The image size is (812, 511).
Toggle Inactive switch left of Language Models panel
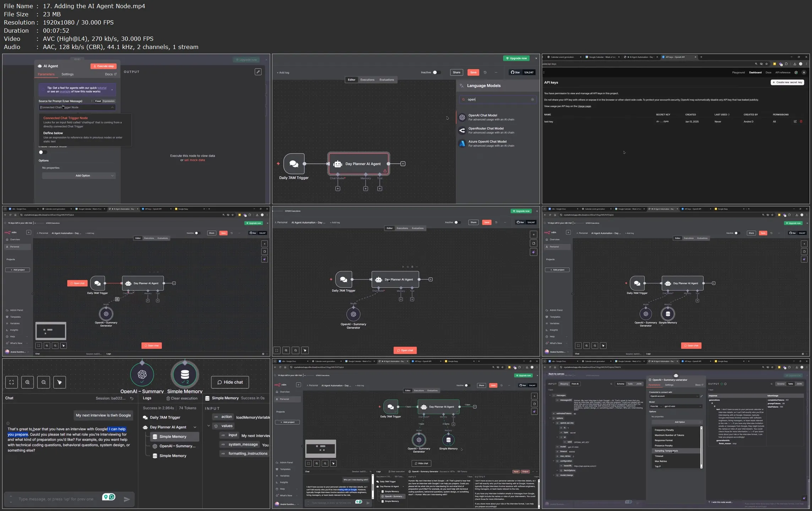436,72
